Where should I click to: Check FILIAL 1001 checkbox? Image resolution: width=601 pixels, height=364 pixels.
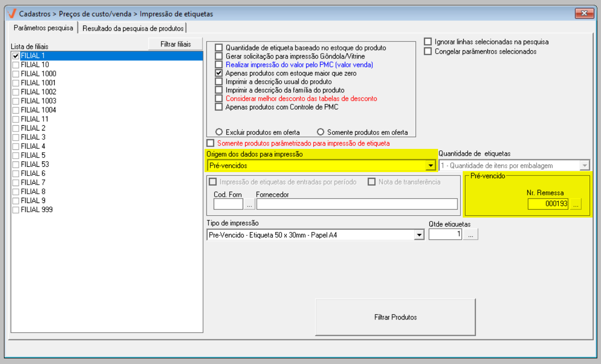(x=16, y=83)
